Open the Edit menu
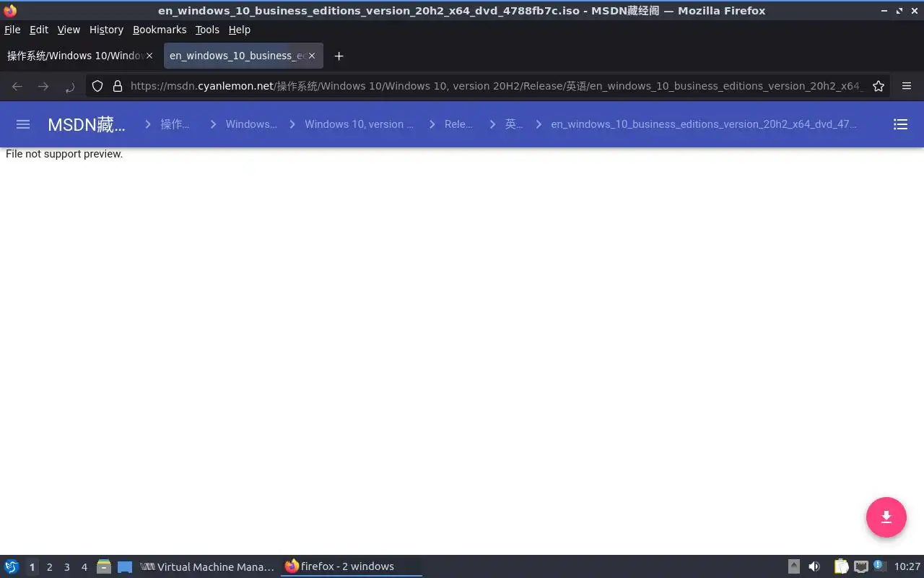924x578 pixels. (x=39, y=30)
